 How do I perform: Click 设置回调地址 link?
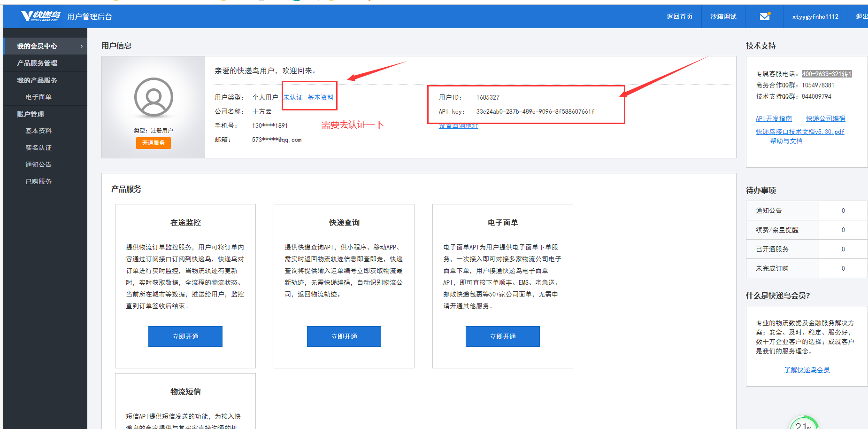(x=459, y=126)
